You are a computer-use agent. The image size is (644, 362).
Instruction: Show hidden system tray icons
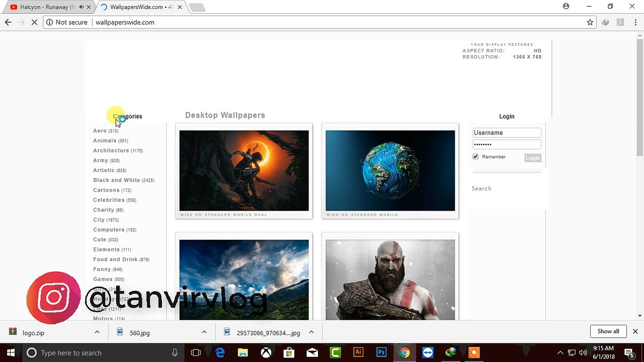[x=560, y=352]
